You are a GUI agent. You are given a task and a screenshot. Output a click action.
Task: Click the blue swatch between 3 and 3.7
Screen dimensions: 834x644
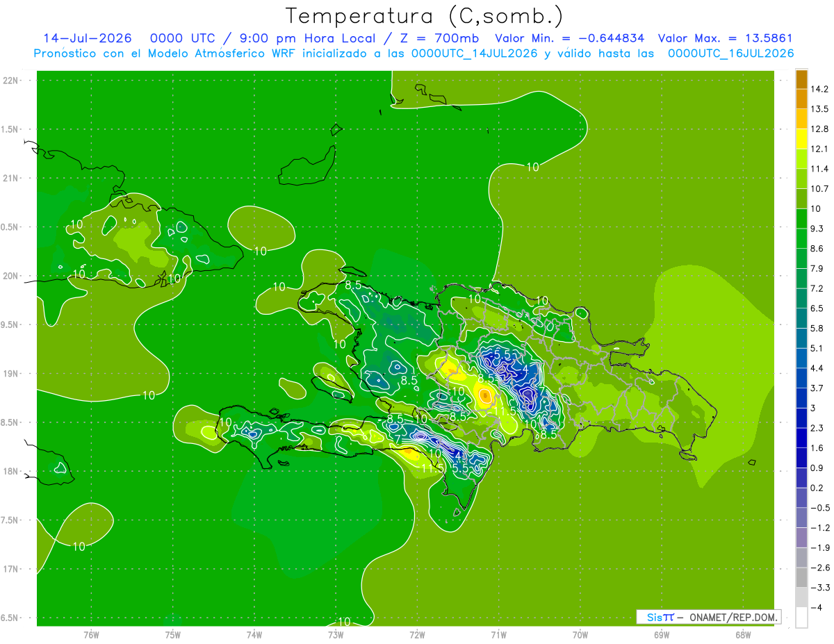tap(801, 398)
